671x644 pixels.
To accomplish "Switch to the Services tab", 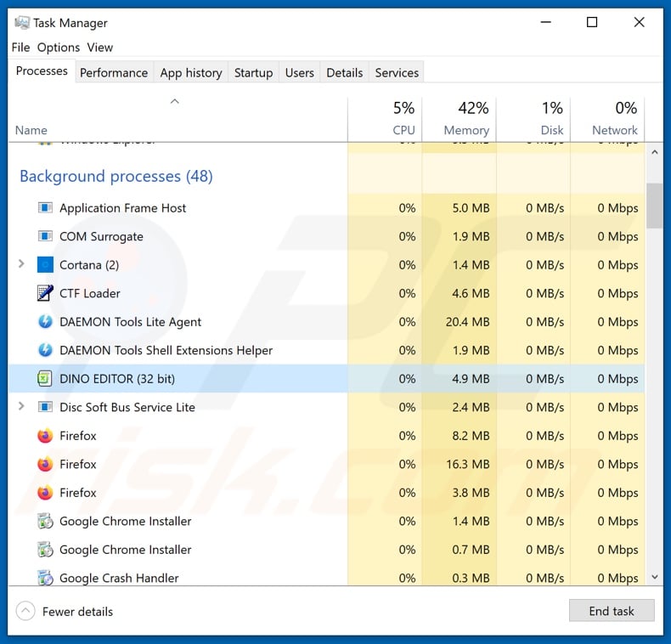I will 397,73.
